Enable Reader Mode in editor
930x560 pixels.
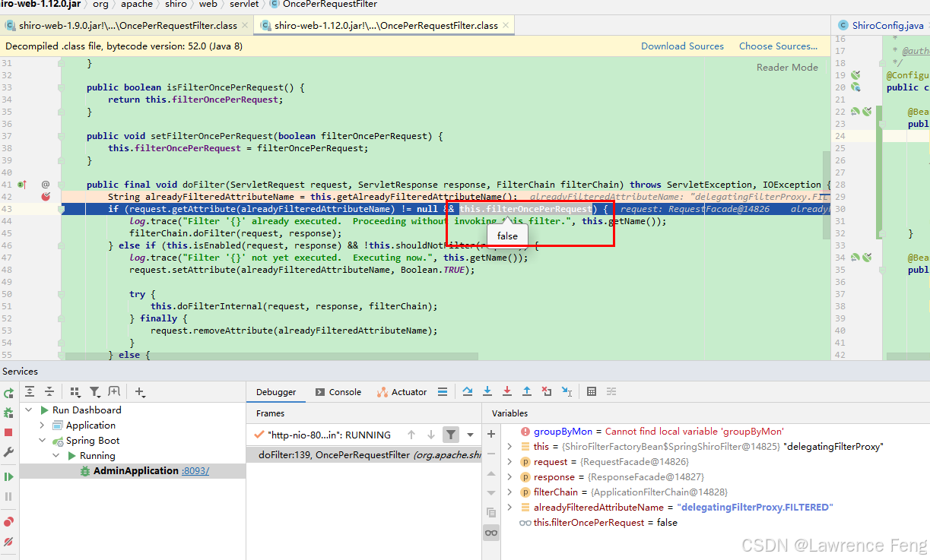click(787, 67)
